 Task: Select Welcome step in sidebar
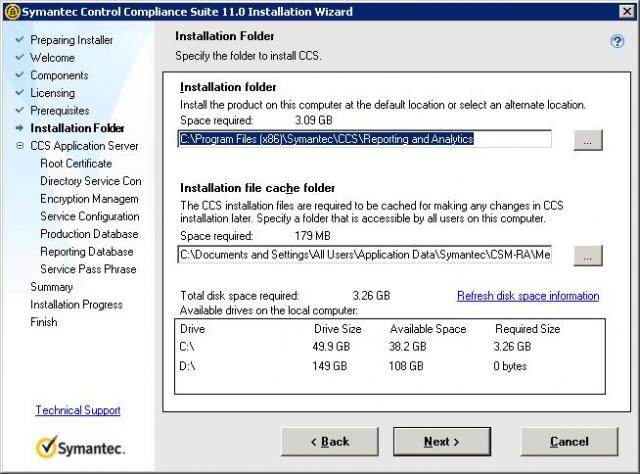click(52, 58)
